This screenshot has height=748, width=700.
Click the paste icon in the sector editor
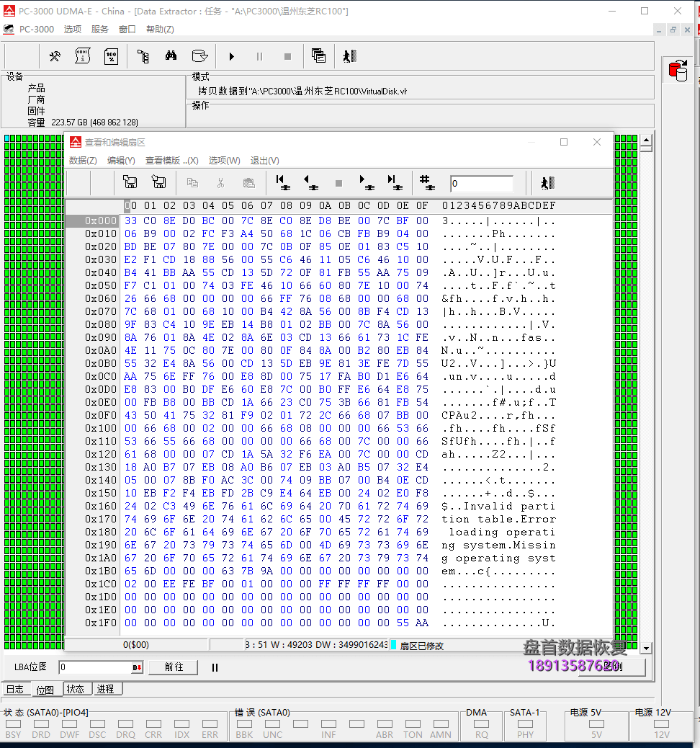pos(248,183)
